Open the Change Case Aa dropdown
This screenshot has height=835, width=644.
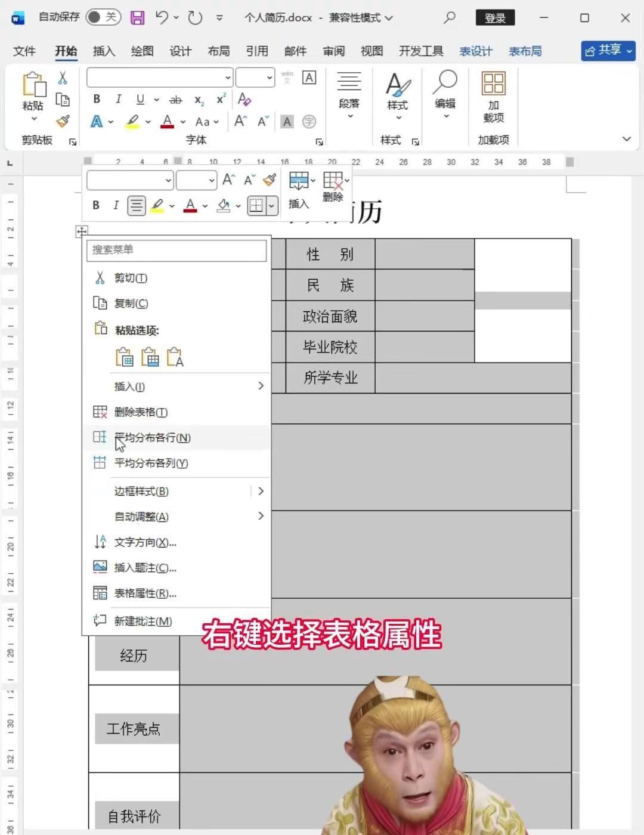click(x=206, y=122)
